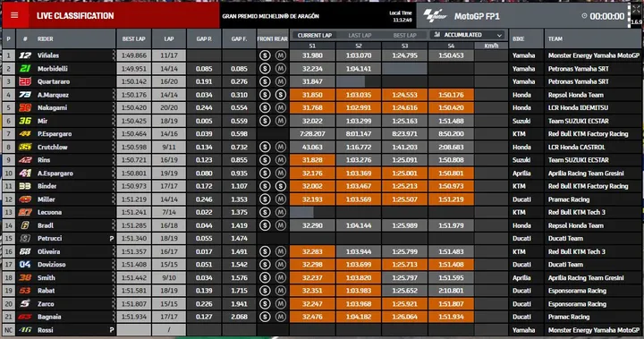644x339 pixels.
Task: Click the BEST LAP column header
Action: [x=134, y=39]
